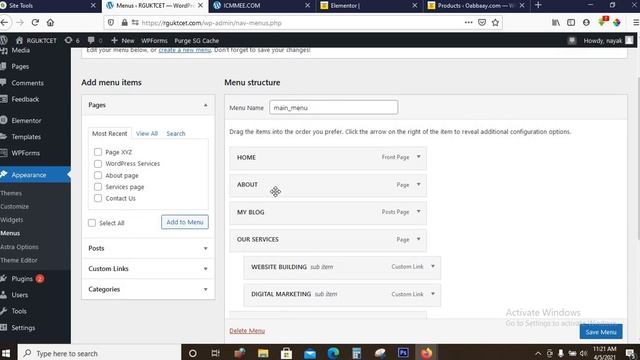The width and height of the screenshot is (640, 360).
Task: Open the New content menu in the admin bar
Action: pos(122,40)
